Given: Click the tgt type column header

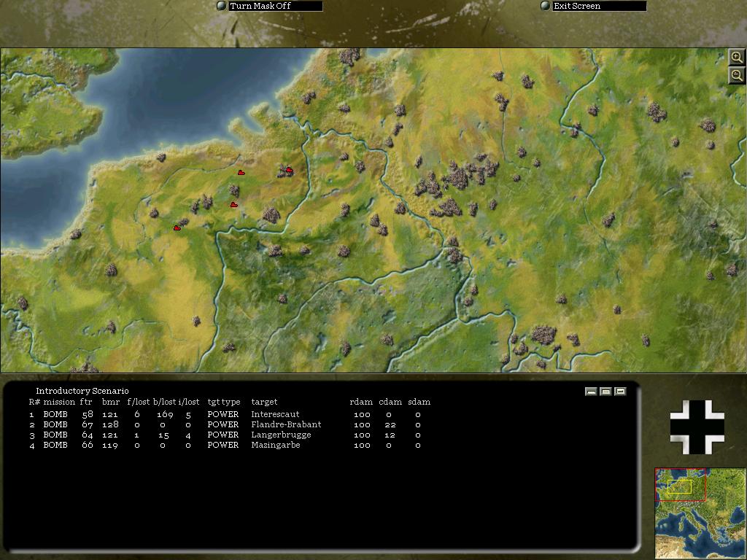Looking at the screenshot, I should click(224, 402).
